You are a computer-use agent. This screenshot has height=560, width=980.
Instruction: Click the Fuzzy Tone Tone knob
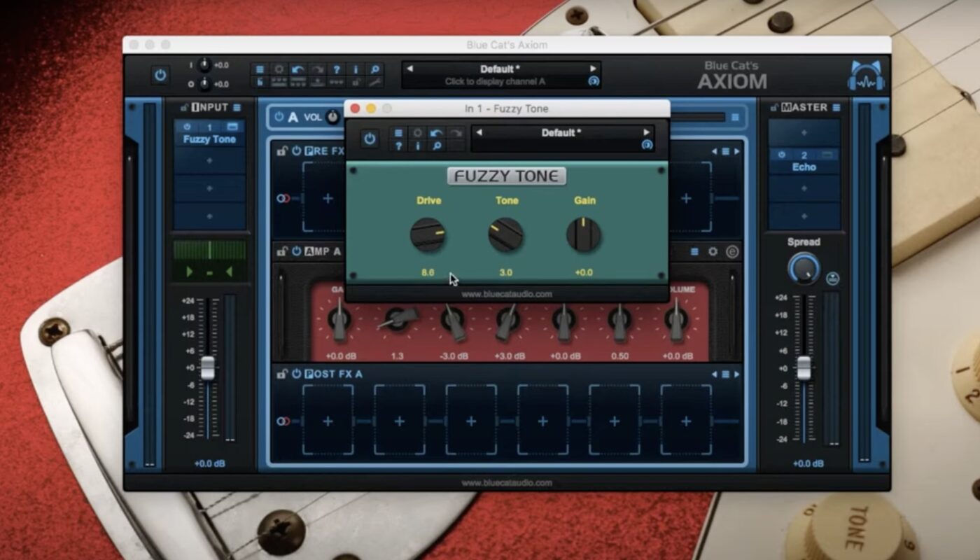(x=506, y=234)
